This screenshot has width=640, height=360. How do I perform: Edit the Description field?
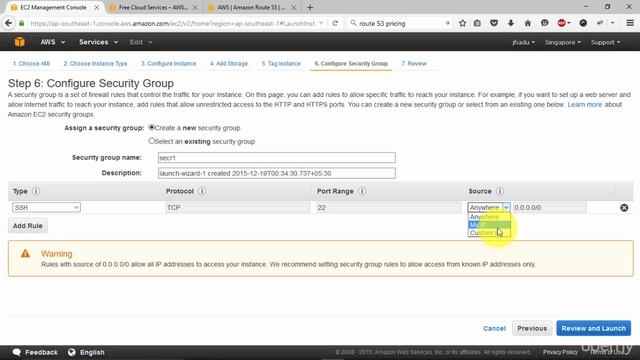(276, 173)
